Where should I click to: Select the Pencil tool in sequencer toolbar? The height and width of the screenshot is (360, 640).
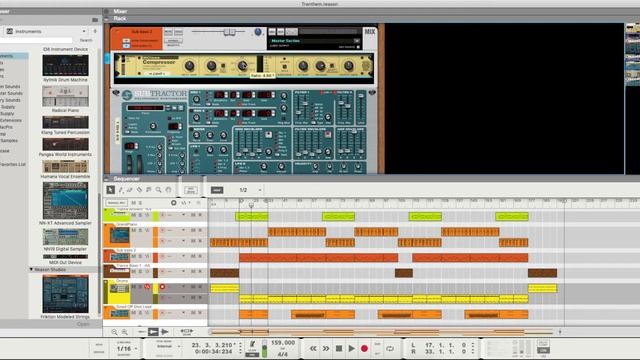click(121, 190)
